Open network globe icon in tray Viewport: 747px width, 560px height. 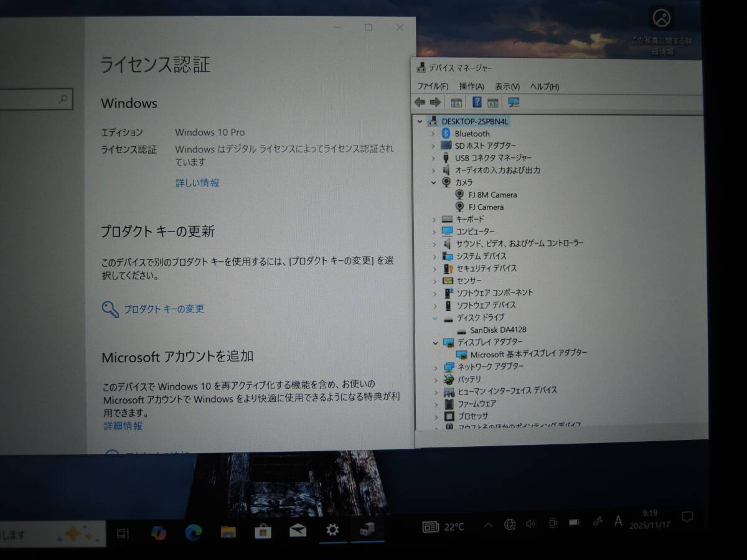510,525
